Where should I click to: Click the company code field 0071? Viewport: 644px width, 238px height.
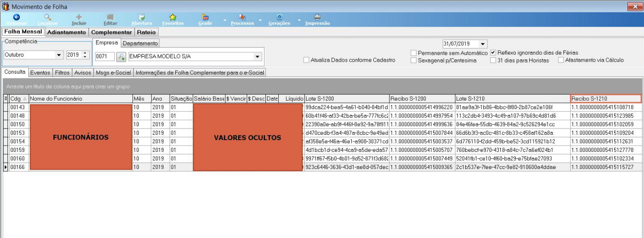click(105, 57)
